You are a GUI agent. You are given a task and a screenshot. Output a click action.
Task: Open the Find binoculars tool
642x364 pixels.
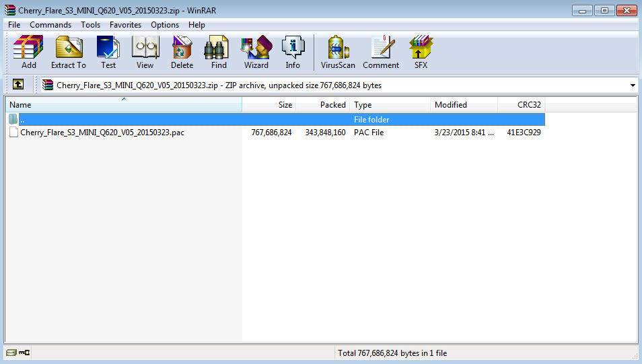[x=219, y=52]
